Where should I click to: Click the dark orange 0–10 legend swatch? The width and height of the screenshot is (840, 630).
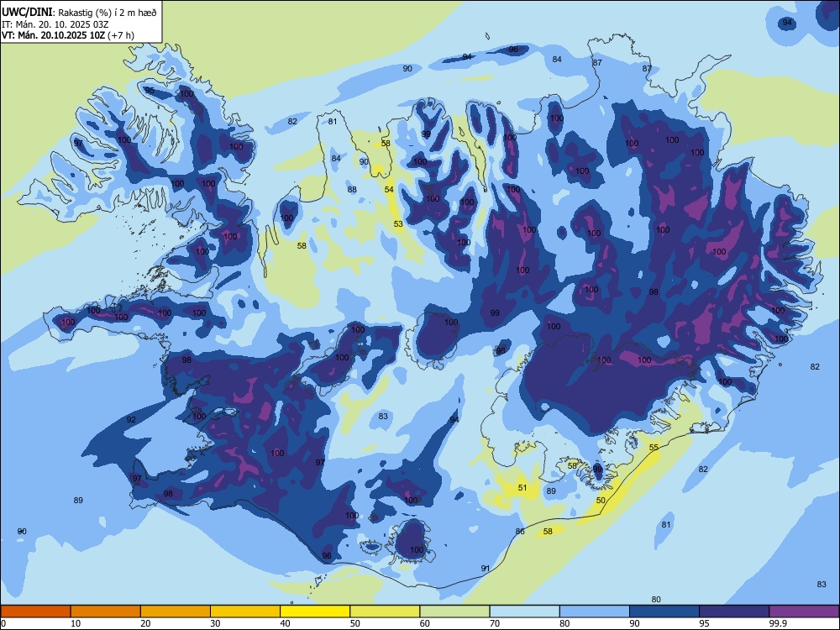(35, 612)
